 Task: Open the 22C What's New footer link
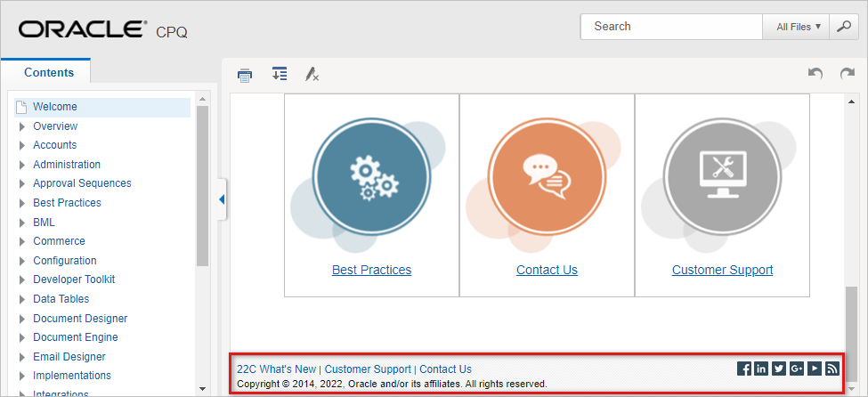pos(276,369)
